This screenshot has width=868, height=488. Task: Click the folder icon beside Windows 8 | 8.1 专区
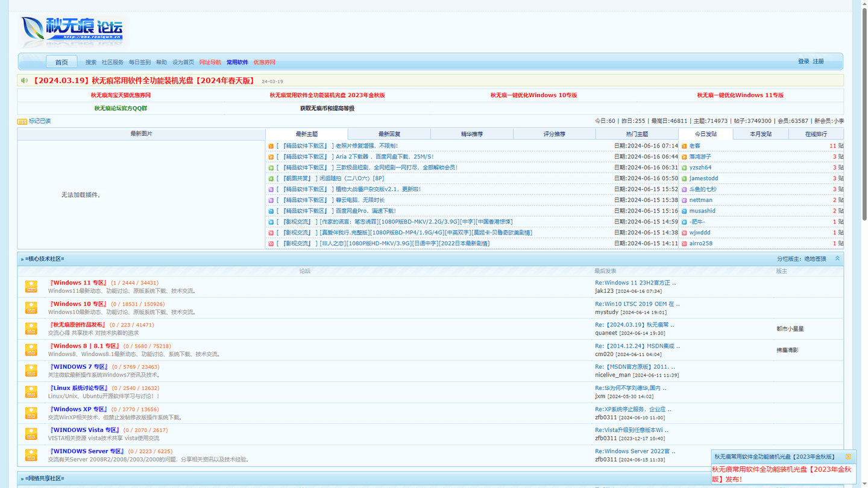(31, 350)
